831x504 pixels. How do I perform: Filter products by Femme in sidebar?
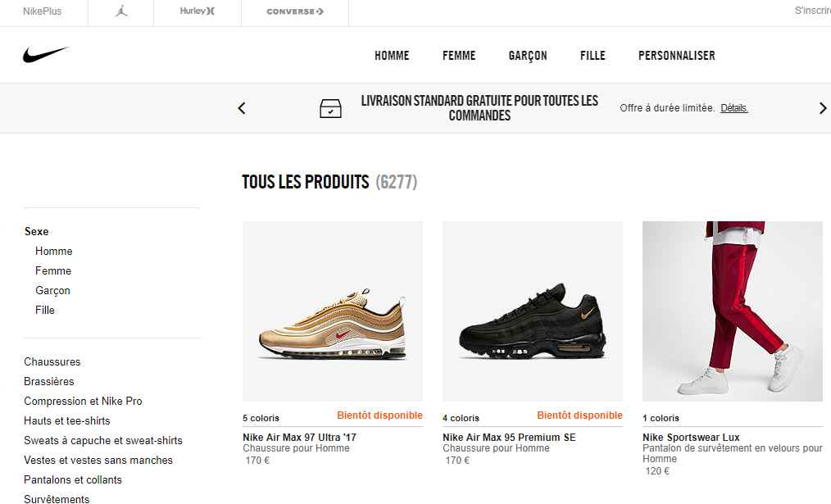[53, 271]
